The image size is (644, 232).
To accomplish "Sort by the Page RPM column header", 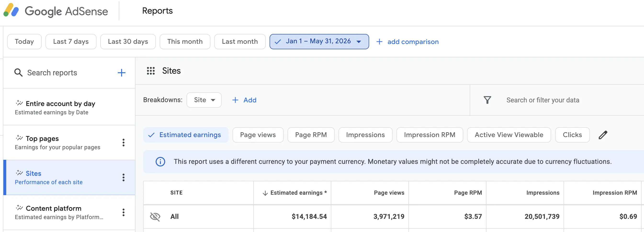I will pyautogui.click(x=468, y=193).
